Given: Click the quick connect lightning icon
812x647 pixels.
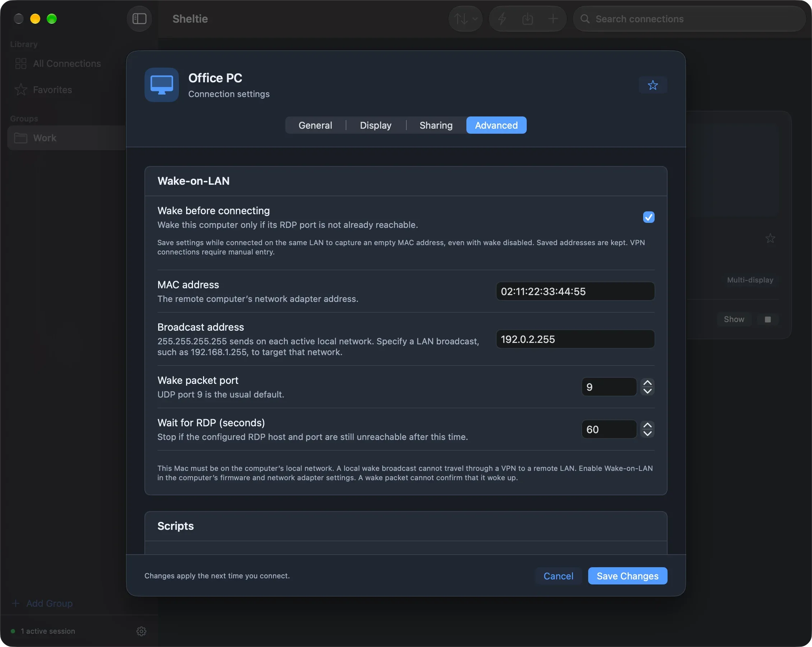Looking at the screenshot, I should [502, 19].
